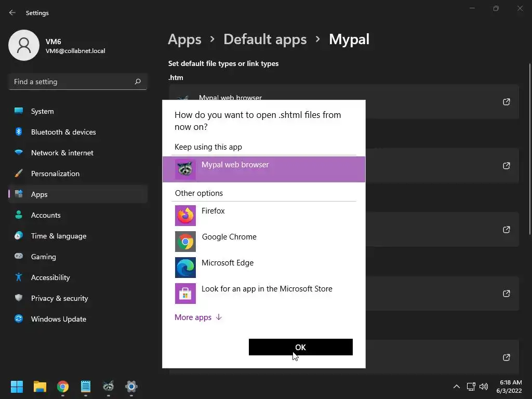Click the Settings gear in the taskbar

tap(131, 387)
